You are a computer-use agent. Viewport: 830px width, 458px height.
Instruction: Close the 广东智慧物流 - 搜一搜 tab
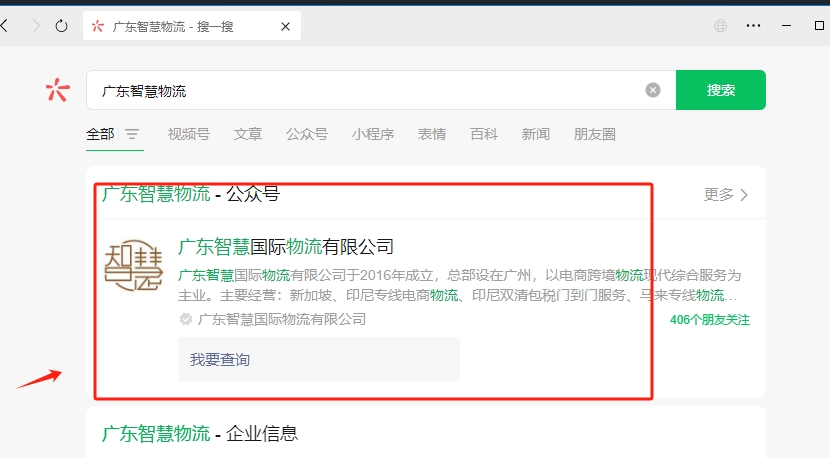pos(285,26)
